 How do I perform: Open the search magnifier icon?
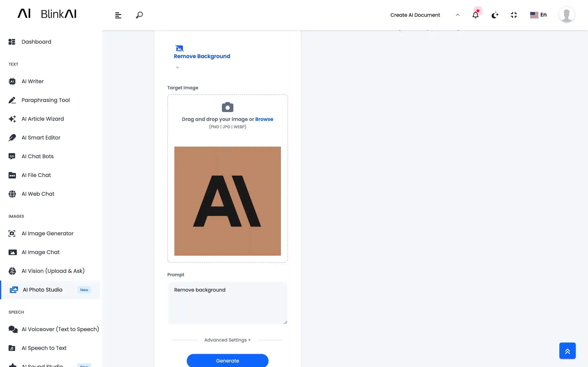coord(139,15)
